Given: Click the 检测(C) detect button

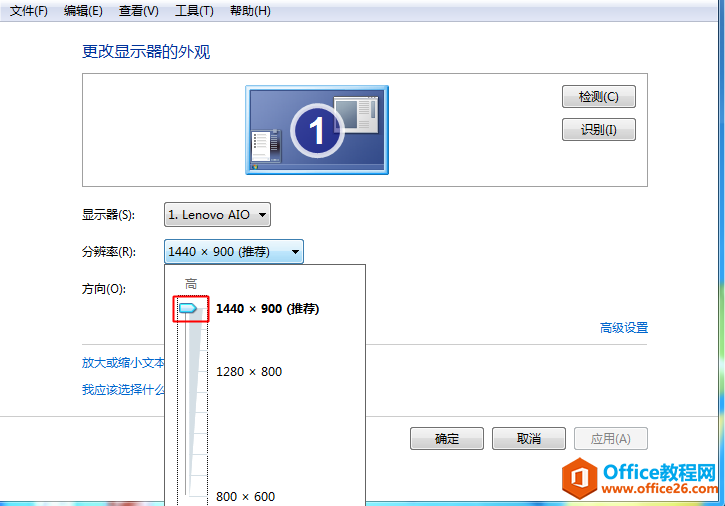Looking at the screenshot, I should point(599,97).
